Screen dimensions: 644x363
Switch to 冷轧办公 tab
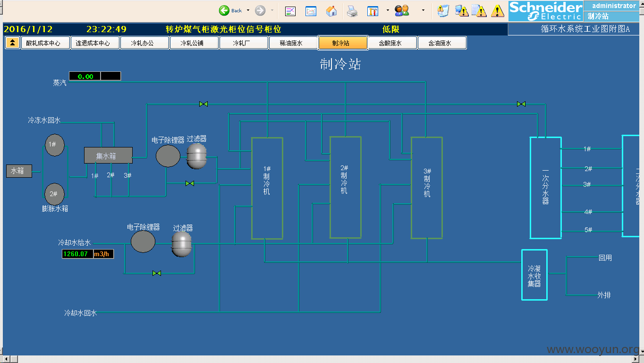144,43
